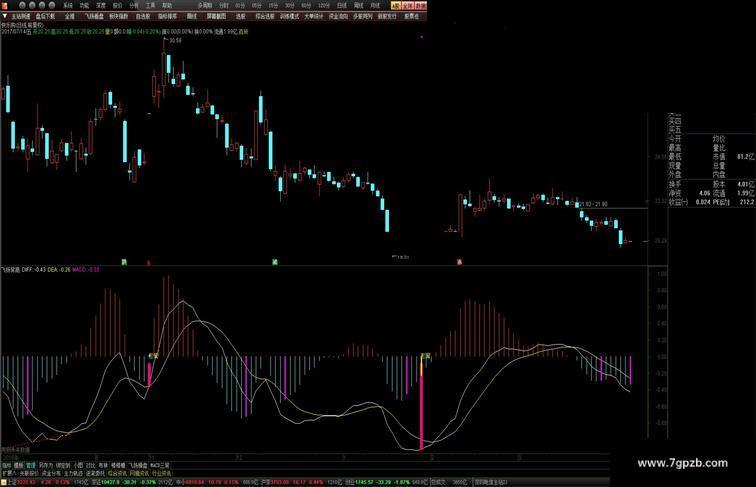Click the first green signal marker below candles
Image resolution: width=756 pixels, height=487 pixels.
tap(124, 262)
